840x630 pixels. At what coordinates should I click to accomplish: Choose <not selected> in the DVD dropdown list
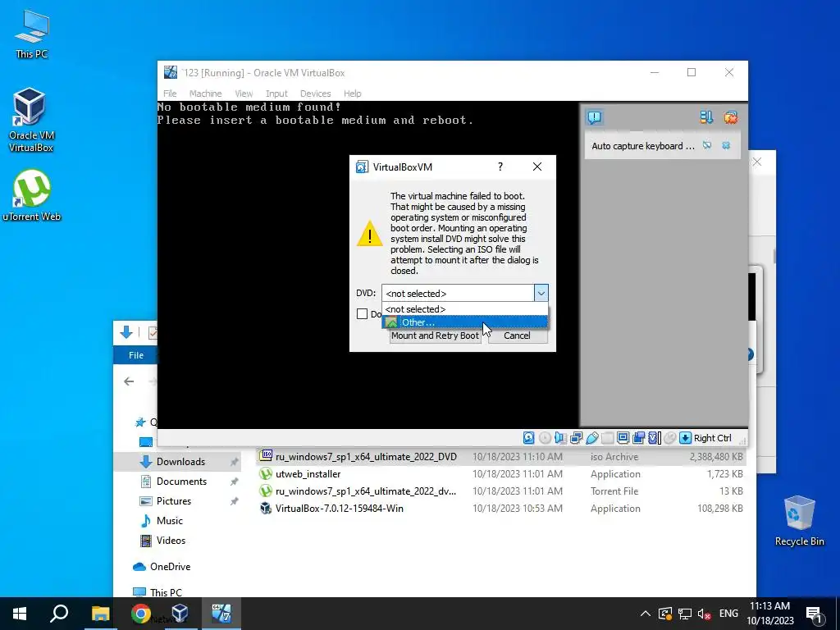pos(465,309)
